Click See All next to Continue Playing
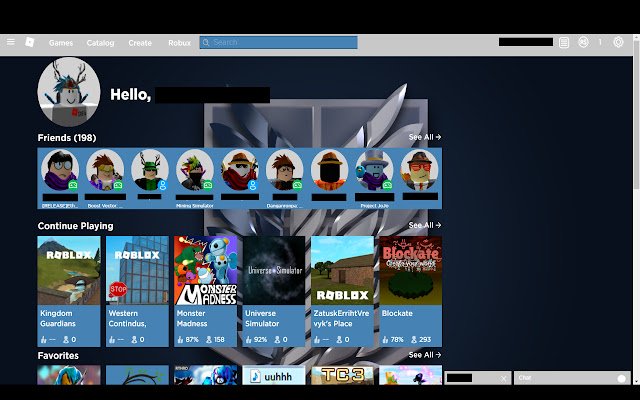 click(425, 225)
